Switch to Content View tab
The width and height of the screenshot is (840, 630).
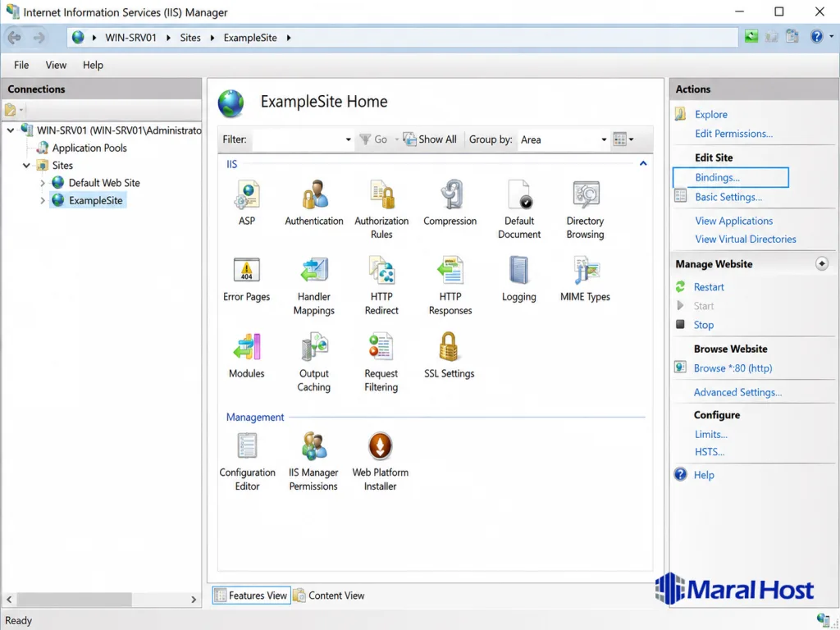click(330, 596)
